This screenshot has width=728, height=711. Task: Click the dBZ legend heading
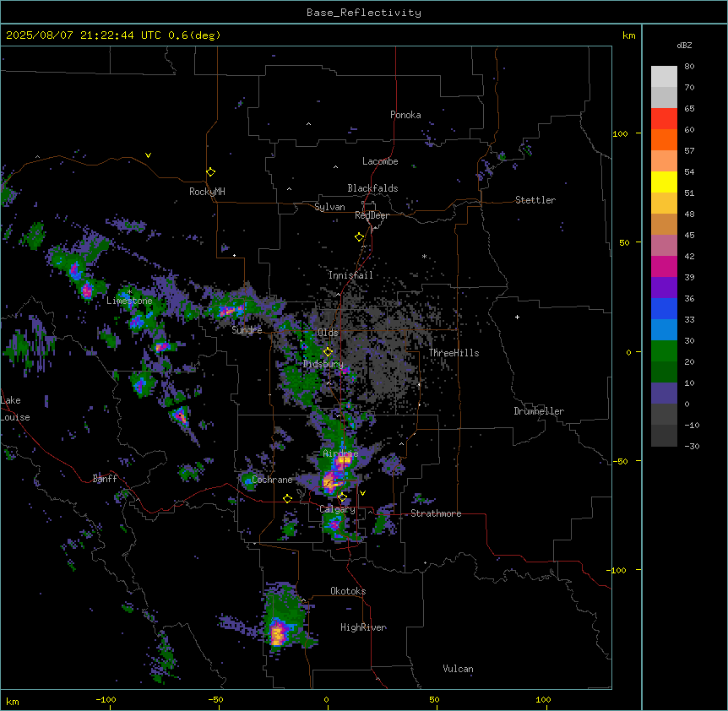pos(684,45)
